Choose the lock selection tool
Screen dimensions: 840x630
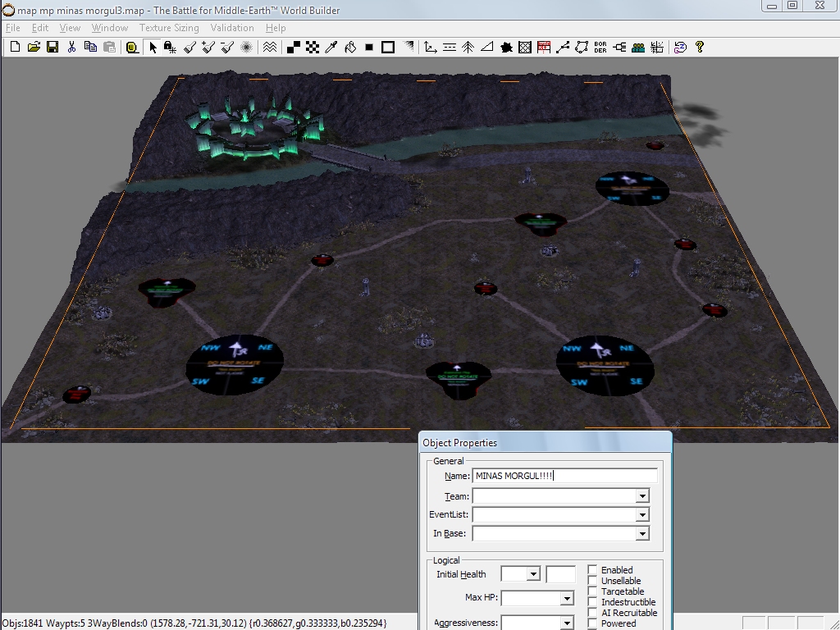pos(171,47)
